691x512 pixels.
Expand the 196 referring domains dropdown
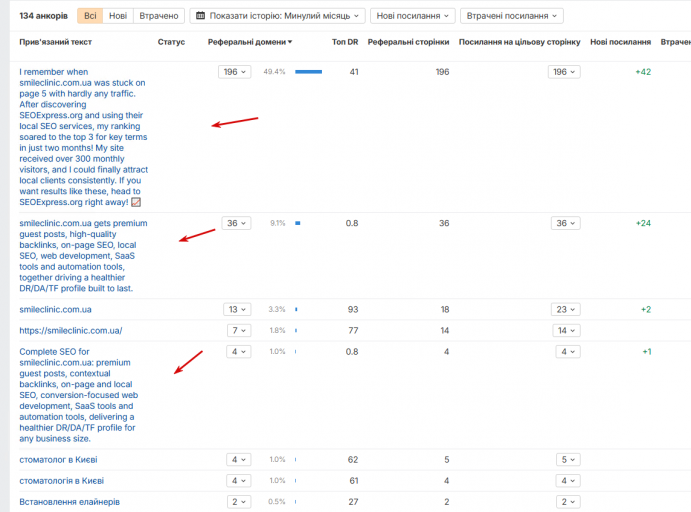(x=234, y=72)
